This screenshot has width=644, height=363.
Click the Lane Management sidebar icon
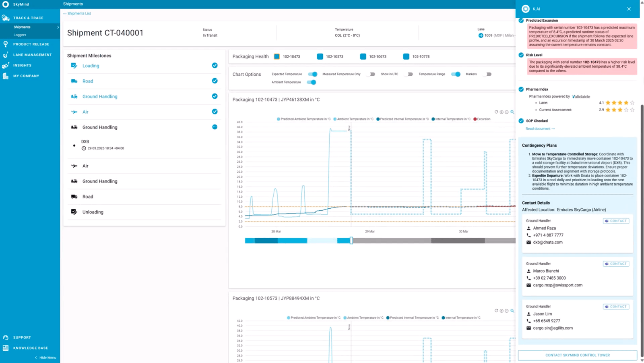point(6,55)
